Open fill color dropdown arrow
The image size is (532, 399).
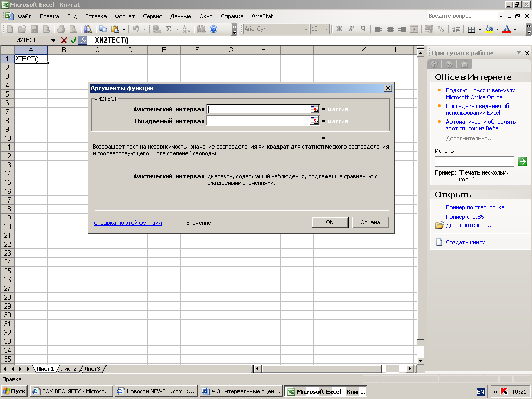pyautogui.click(x=497, y=29)
